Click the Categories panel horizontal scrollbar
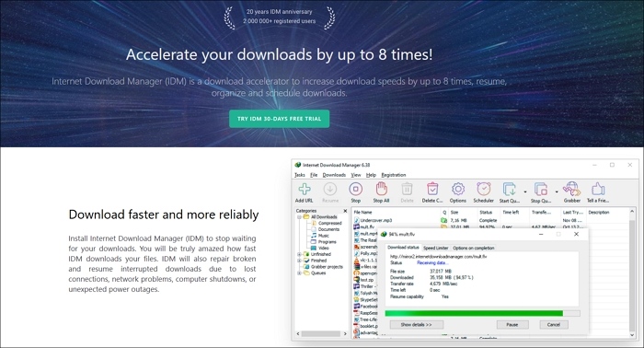The height and width of the screenshot is (348, 644). pyautogui.click(x=322, y=333)
